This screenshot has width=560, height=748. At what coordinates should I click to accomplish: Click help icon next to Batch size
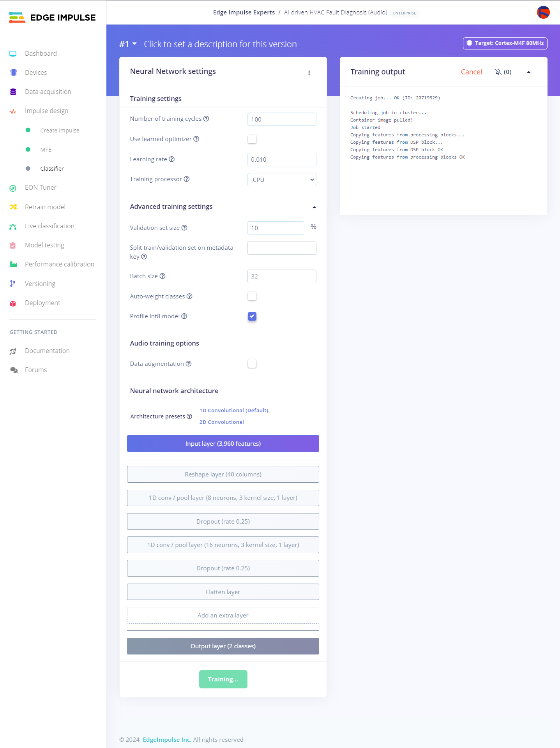coord(163,276)
